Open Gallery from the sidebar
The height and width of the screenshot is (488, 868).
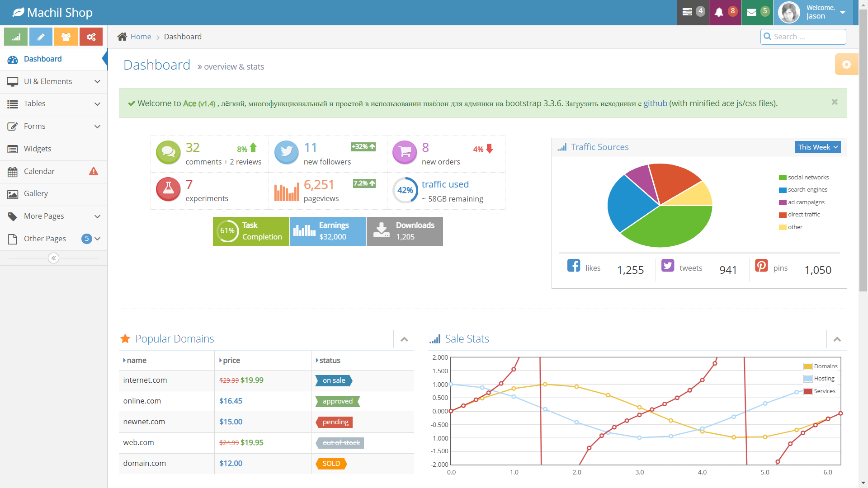[x=53, y=193]
